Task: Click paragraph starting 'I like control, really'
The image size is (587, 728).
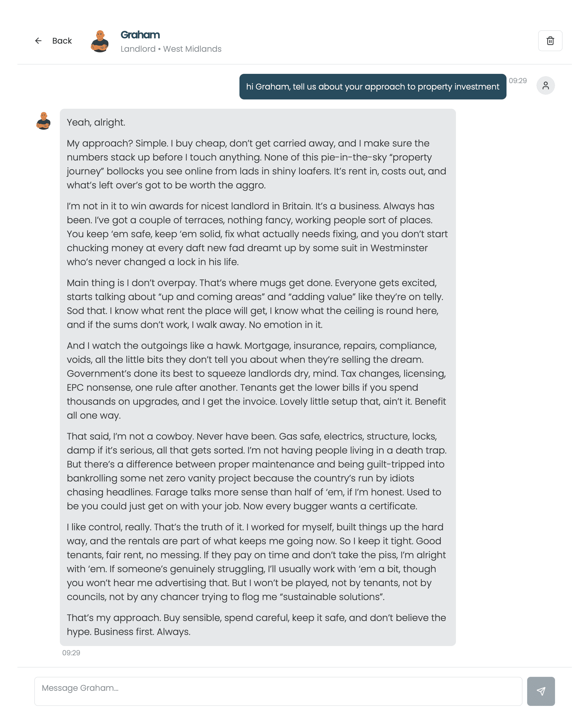Action: pos(257,562)
